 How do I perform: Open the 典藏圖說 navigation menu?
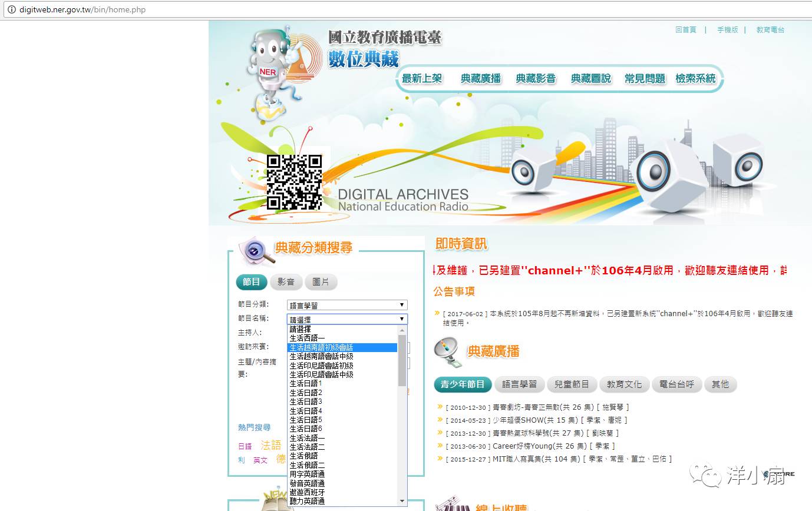tap(591, 78)
